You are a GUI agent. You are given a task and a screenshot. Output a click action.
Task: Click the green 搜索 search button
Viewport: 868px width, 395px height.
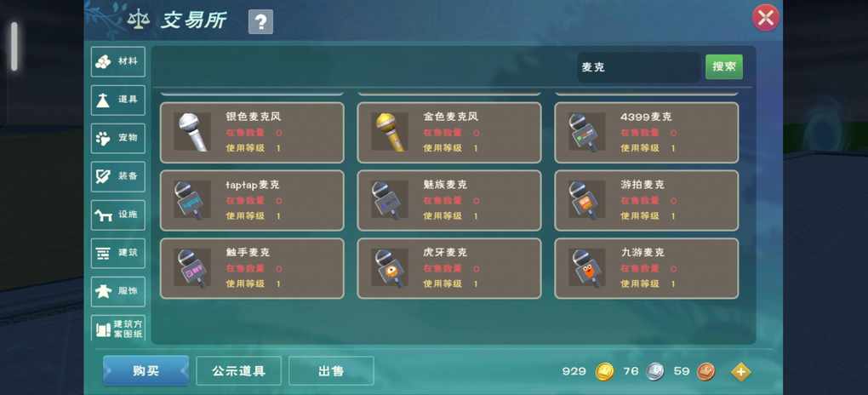pyautogui.click(x=723, y=67)
